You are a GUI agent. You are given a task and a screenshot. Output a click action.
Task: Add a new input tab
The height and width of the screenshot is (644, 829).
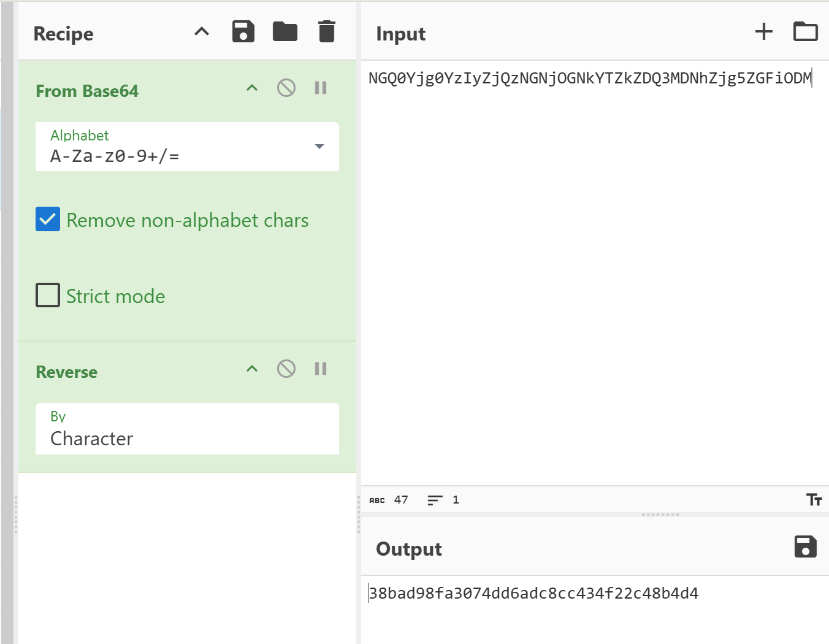763,32
